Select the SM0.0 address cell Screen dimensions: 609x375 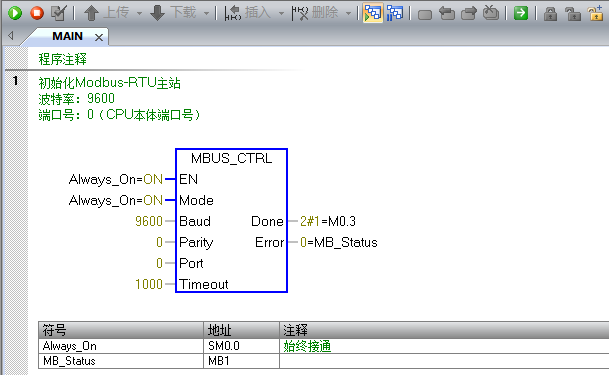point(242,346)
